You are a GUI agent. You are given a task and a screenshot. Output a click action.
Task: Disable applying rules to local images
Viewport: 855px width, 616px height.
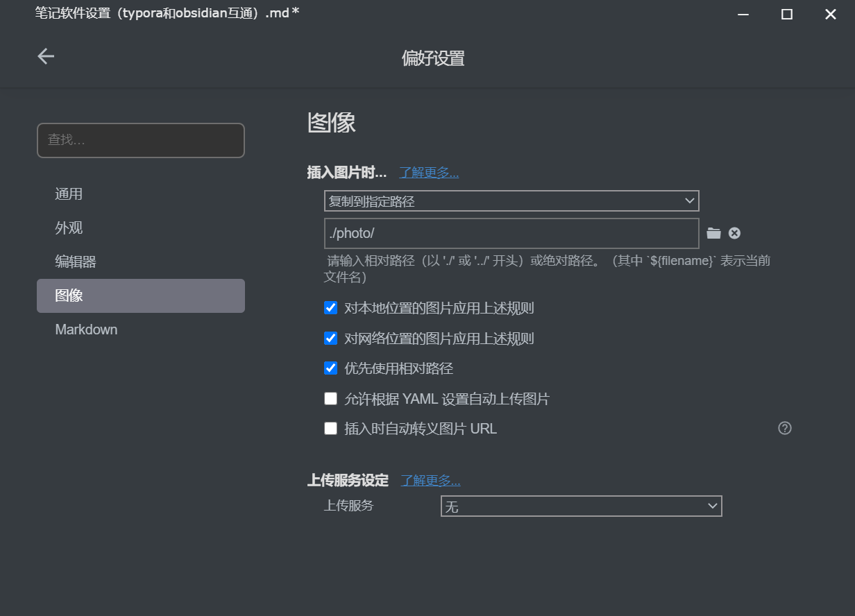coord(330,307)
